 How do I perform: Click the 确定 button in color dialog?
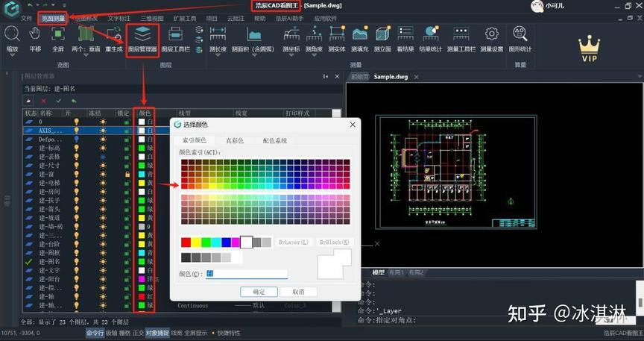[x=259, y=292]
